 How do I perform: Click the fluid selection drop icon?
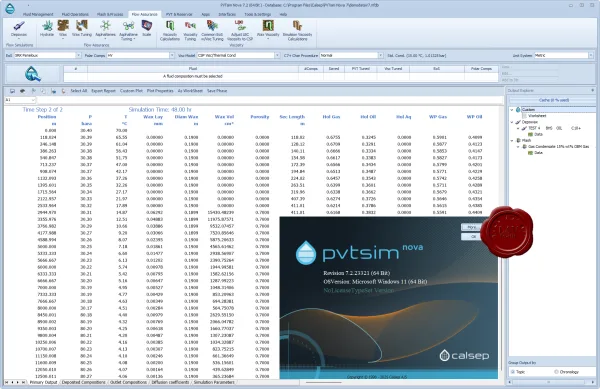33,73
